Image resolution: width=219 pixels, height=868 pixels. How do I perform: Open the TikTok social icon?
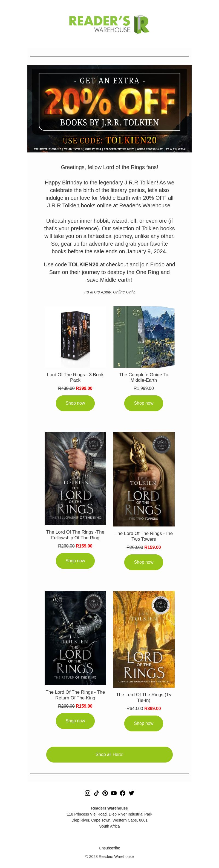click(x=96, y=793)
